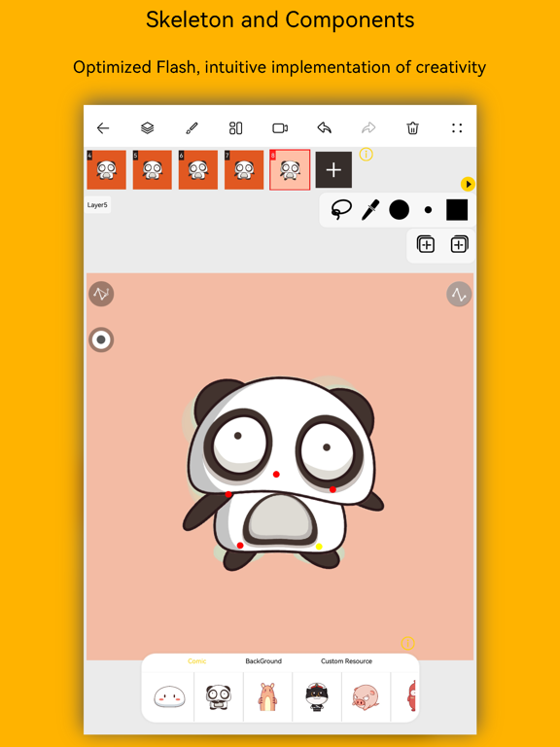
Task: Click the right add-copy plus icon
Action: point(459,245)
